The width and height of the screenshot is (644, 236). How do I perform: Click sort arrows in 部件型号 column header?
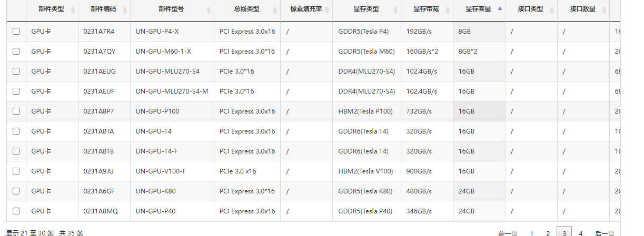(x=209, y=10)
